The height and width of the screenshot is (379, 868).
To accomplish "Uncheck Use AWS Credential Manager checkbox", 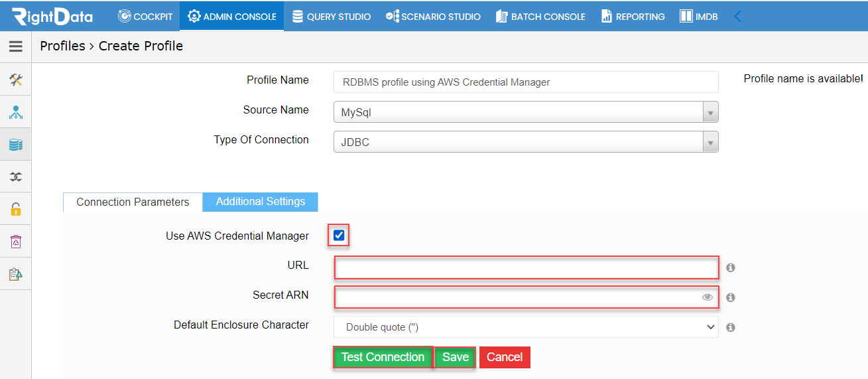I will point(339,235).
